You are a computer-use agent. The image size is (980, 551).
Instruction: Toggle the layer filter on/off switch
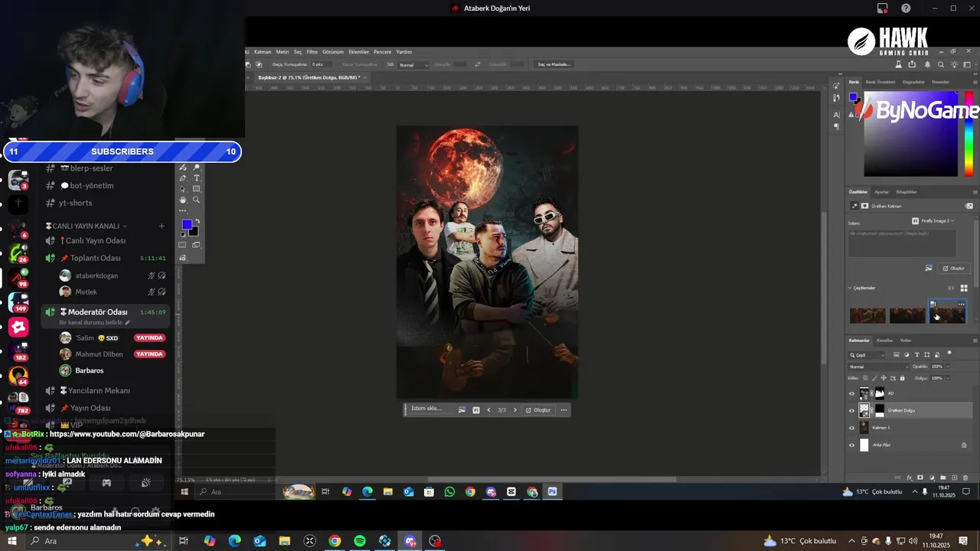pos(949,354)
